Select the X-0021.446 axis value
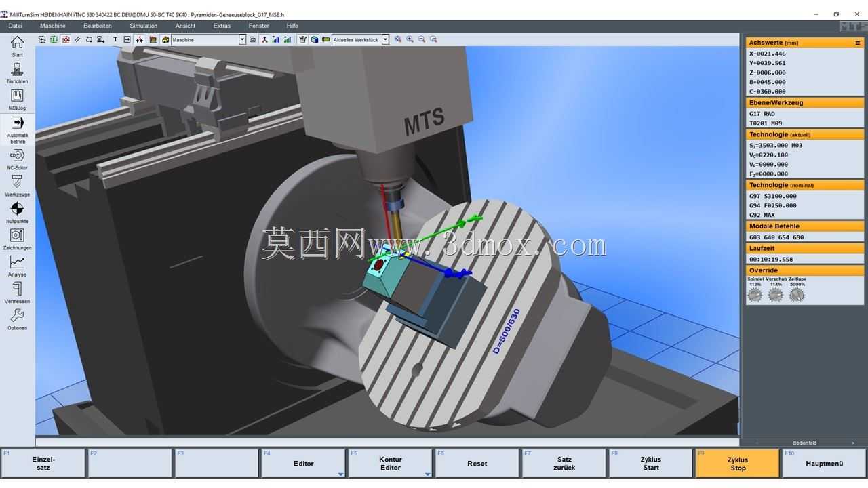This screenshot has width=868, height=488. coord(767,54)
